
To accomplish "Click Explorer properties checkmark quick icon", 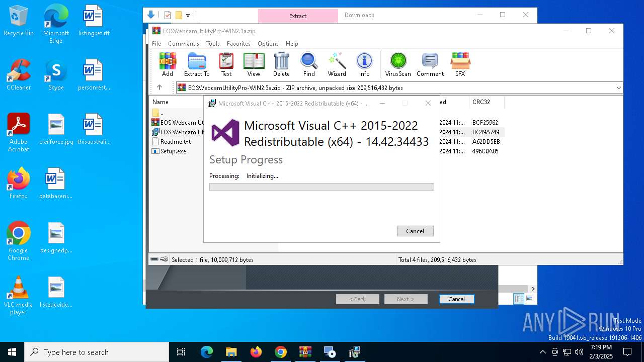I will tap(168, 15).
